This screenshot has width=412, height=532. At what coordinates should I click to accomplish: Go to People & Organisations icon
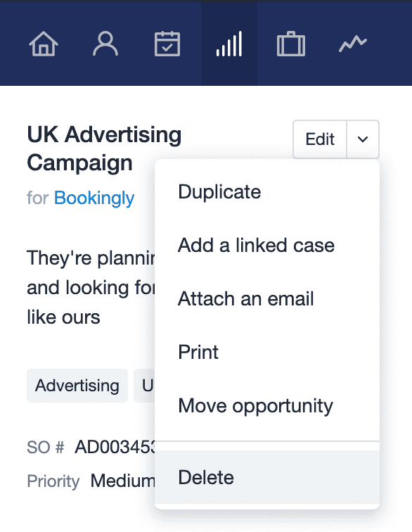(105, 44)
